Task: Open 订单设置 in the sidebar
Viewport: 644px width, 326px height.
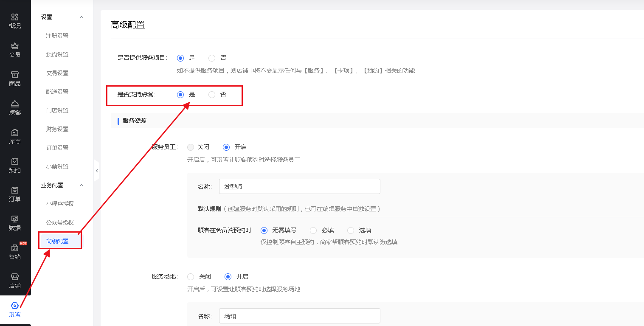Action: click(x=57, y=148)
